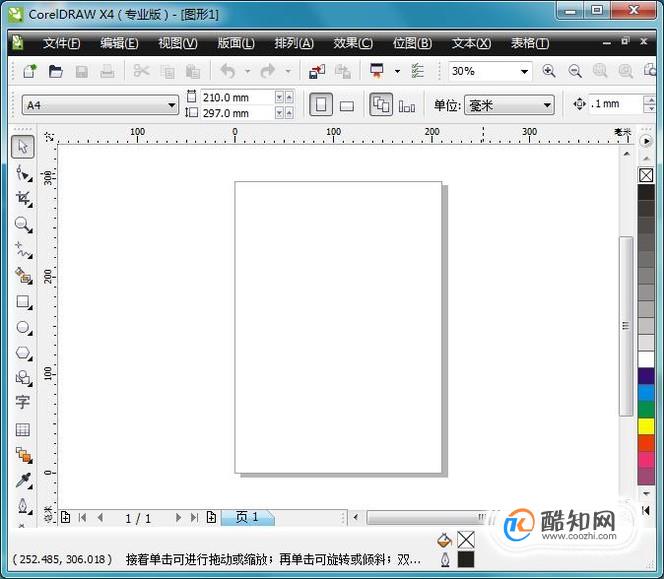
Task: Pick the yellow color swatch
Action: 646,426
